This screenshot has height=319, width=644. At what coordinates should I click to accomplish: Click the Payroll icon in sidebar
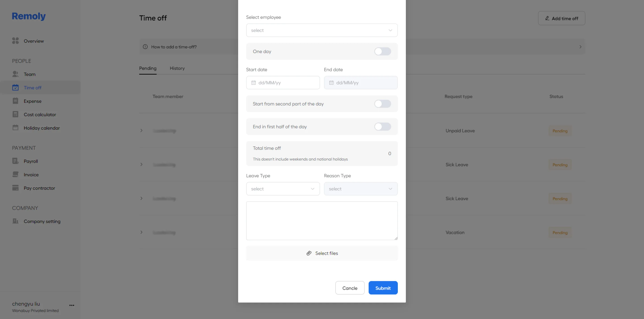coord(15,161)
